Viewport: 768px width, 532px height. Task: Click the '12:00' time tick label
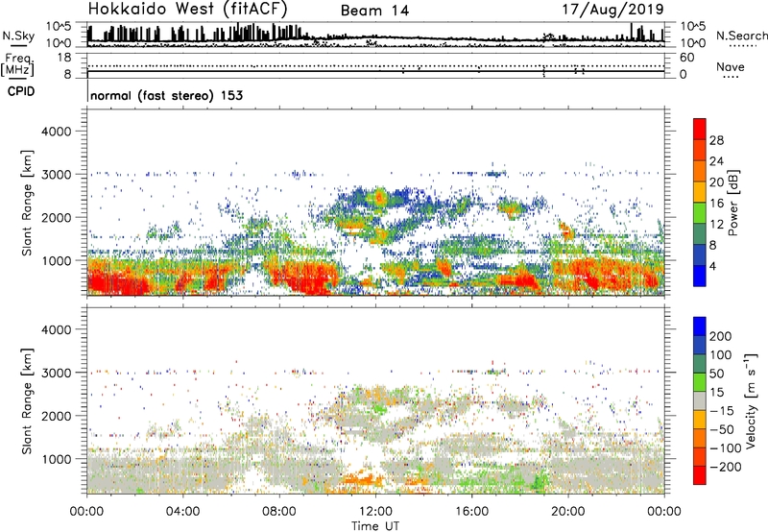pyautogui.click(x=375, y=512)
